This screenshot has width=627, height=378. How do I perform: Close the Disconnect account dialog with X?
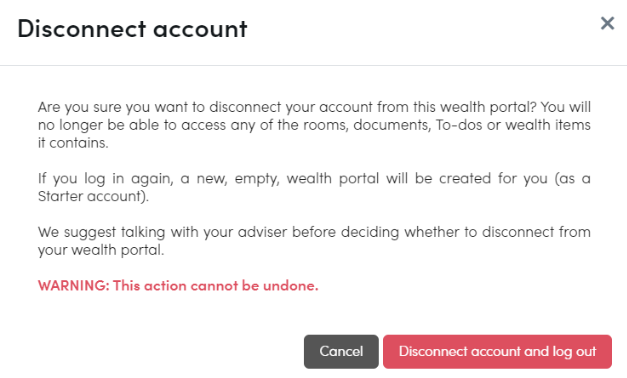point(607,23)
